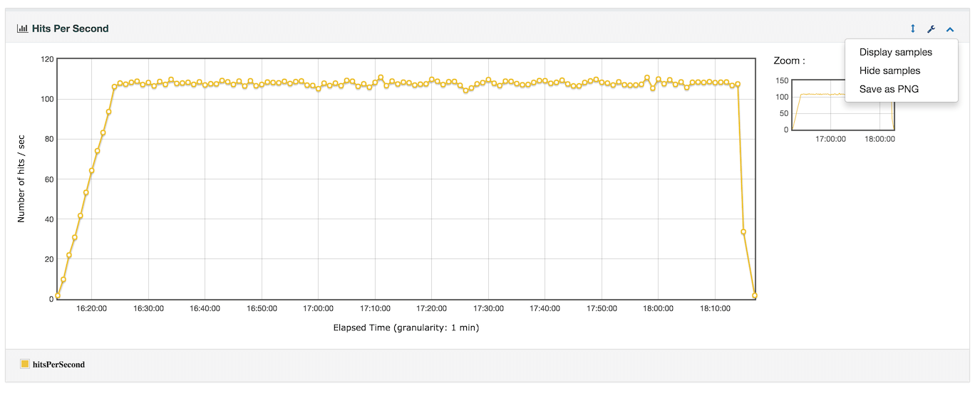Click the first data point at graph start

(x=58, y=295)
